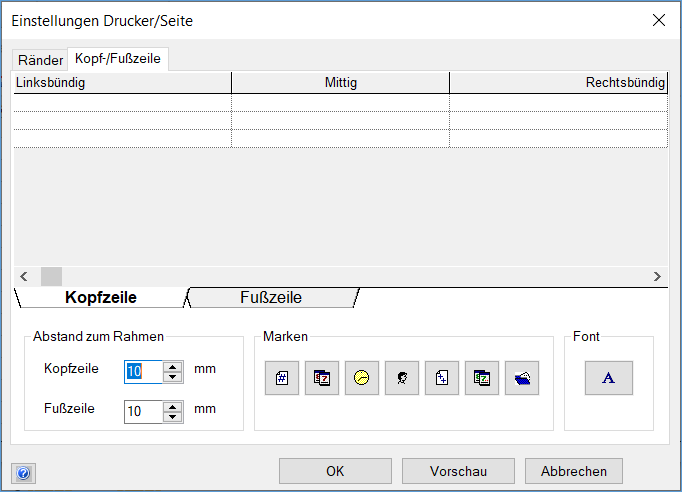This screenshot has height=492, width=682.
Task: Increase the Fußzeile distance value
Action: pos(173,405)
